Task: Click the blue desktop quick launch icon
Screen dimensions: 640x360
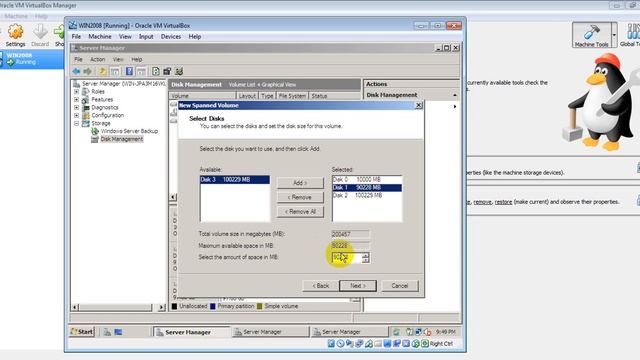Action: pos(118,332)
